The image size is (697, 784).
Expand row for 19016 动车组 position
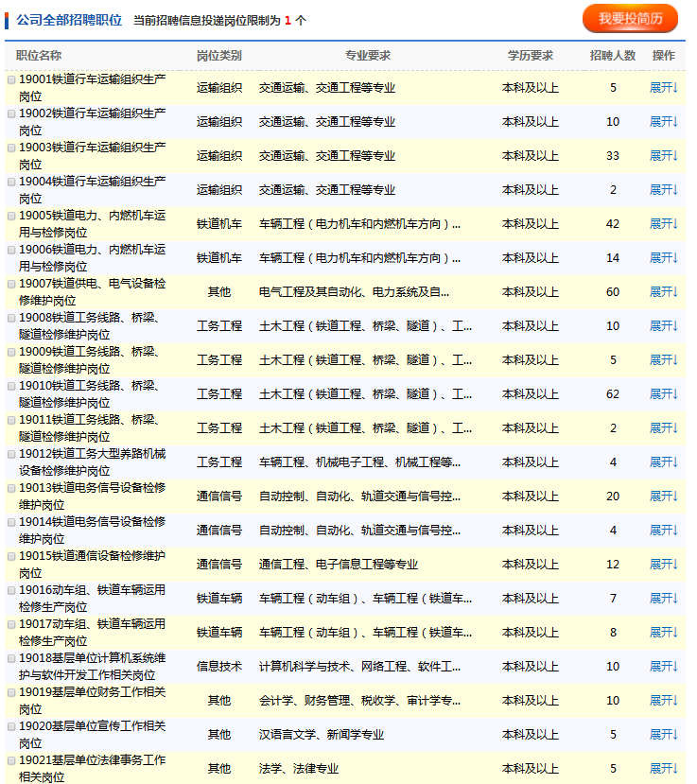(663, 599)
